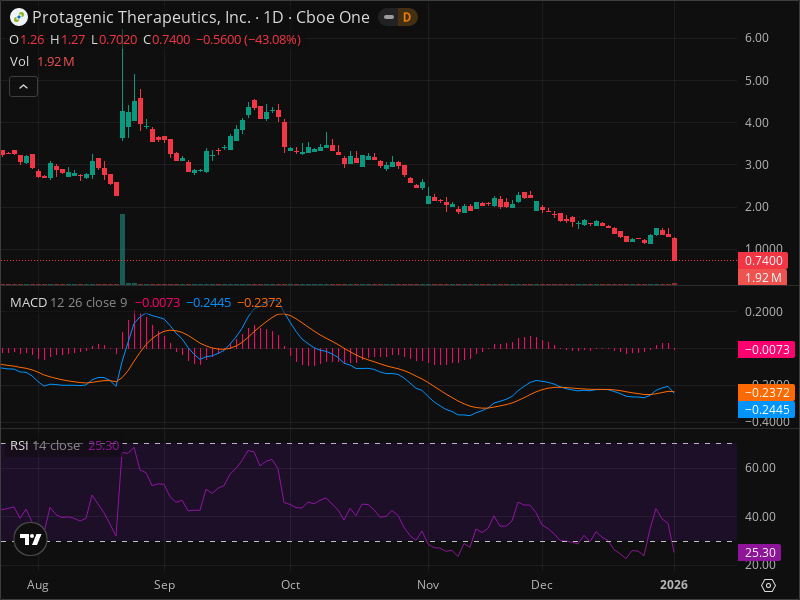Click the 60.00 RSI scale value

[760, 467]
